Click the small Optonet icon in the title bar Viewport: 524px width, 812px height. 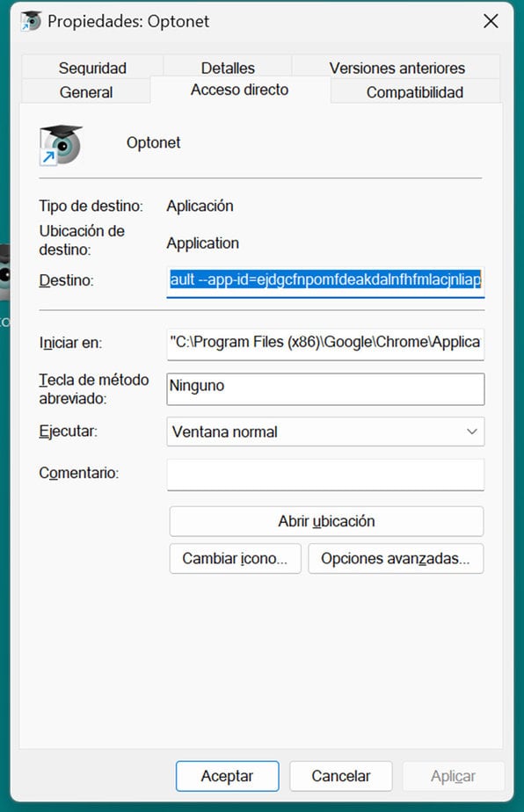31,21
